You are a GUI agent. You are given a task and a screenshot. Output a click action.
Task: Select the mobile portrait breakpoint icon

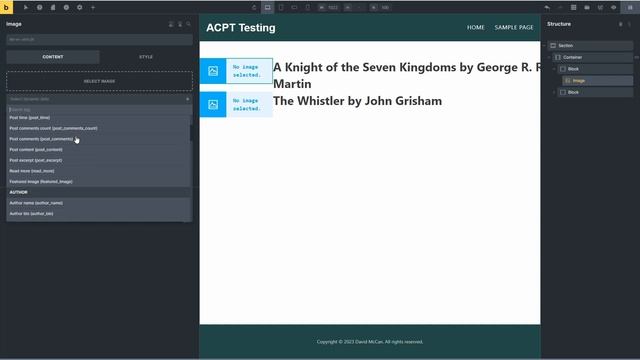click(308, 7)
